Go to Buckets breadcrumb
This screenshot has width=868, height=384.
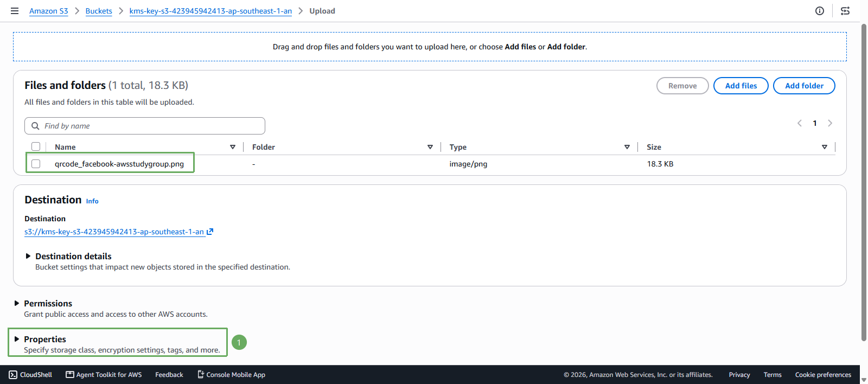(x=99, y=11)
